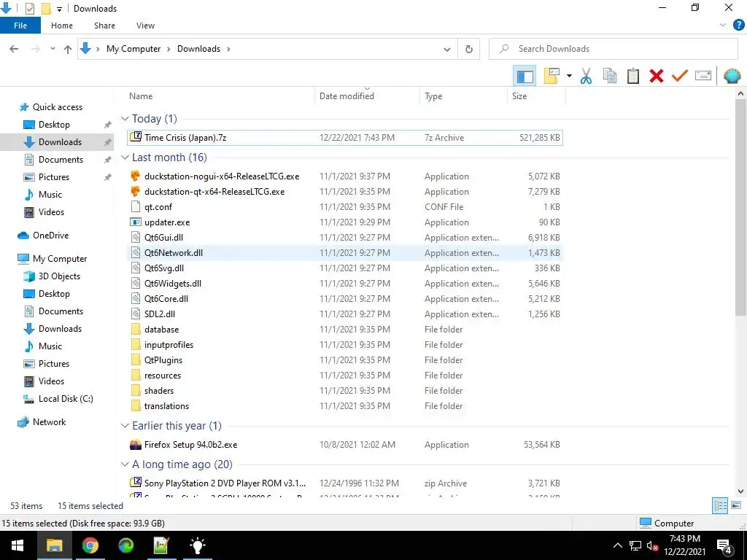Viewport: 747px width, 560px height.
Task: Click the seashell icon in toolbar
Action: click(x=732, y=76)
